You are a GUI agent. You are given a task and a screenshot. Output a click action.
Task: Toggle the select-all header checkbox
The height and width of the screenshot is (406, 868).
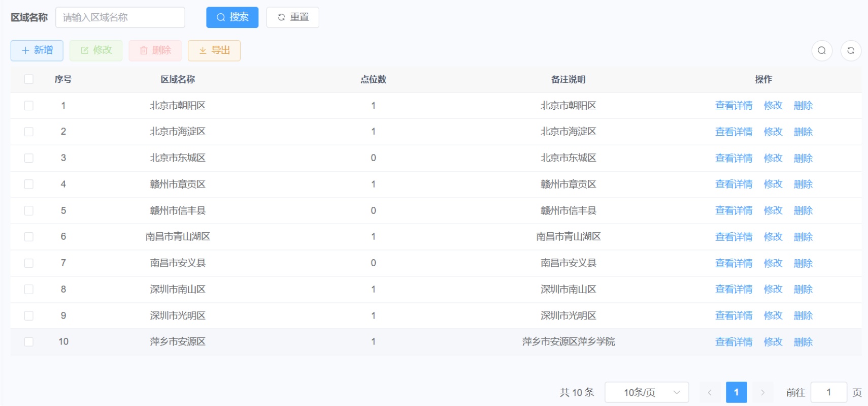[x=29, y=79]
